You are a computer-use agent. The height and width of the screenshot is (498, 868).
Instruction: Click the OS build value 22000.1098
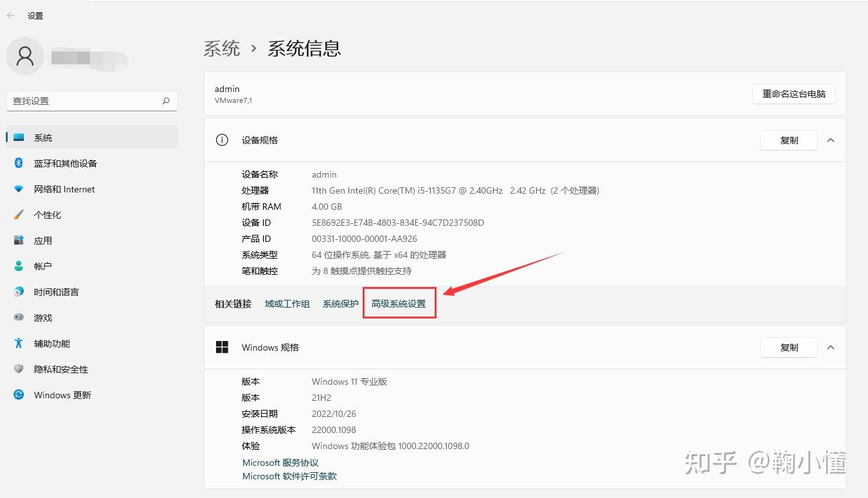(x=334, y=430)
